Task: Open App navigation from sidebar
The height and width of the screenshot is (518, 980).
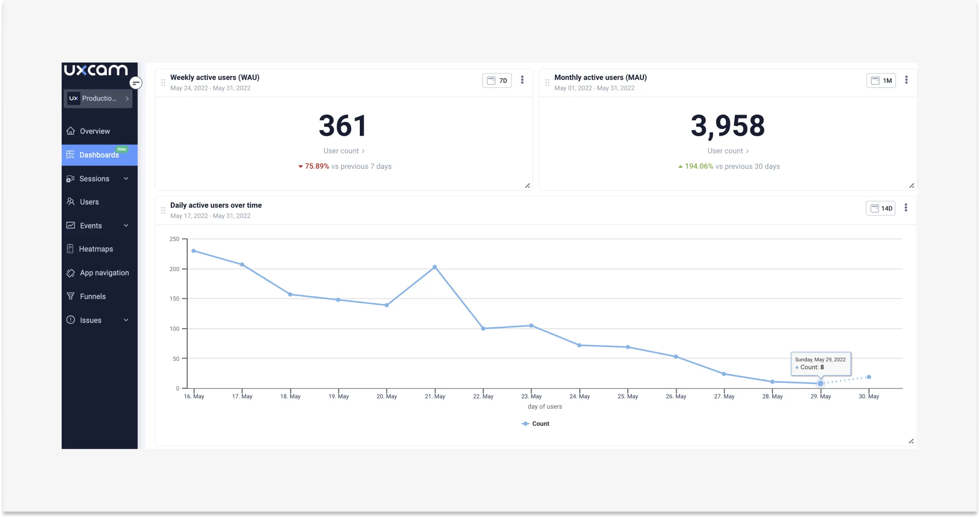Action: [x=104, y=273]
